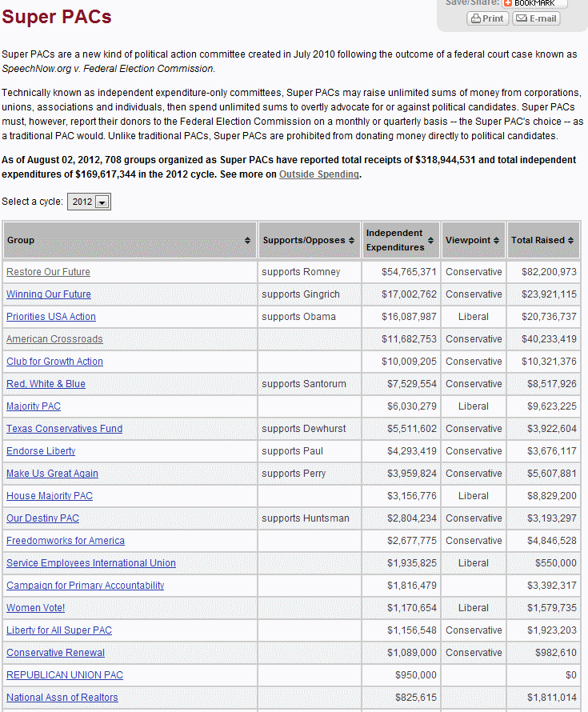Click the 'supports Gingrich' cell
The image size is (588, 712).
pos(310,294)
